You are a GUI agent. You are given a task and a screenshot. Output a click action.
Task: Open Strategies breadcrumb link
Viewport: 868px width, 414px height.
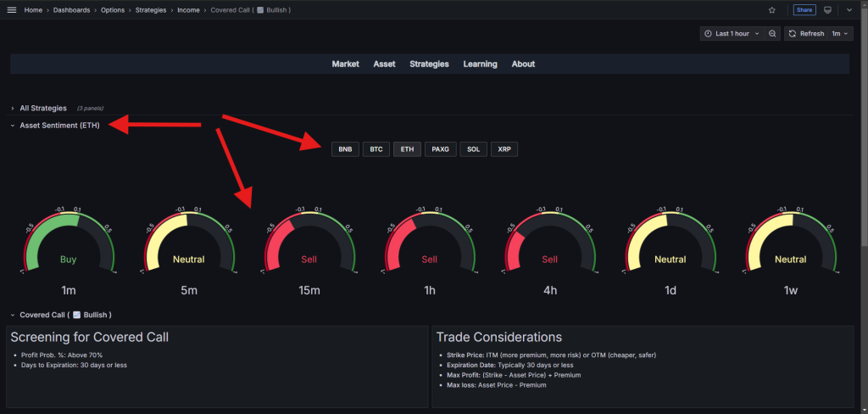pos(151,10)
